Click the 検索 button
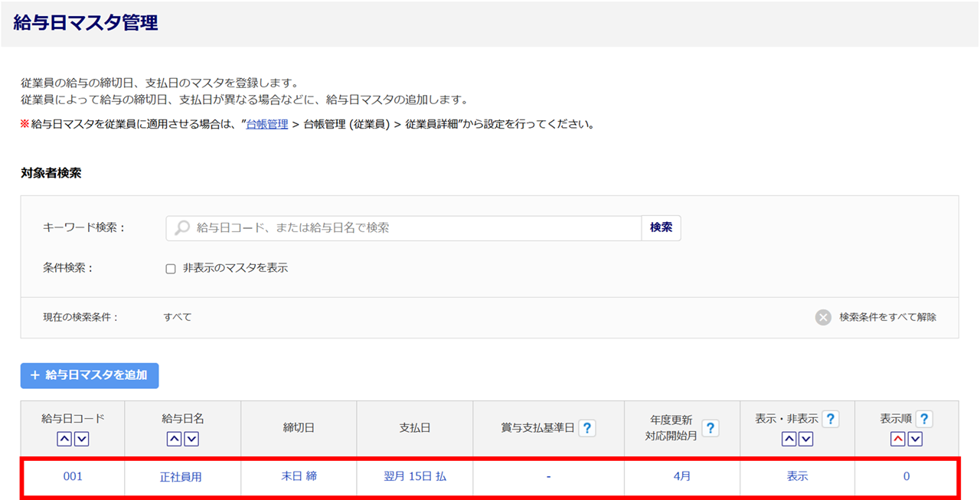Viewport: 980px width, 500px height. (x=661, y=227)
